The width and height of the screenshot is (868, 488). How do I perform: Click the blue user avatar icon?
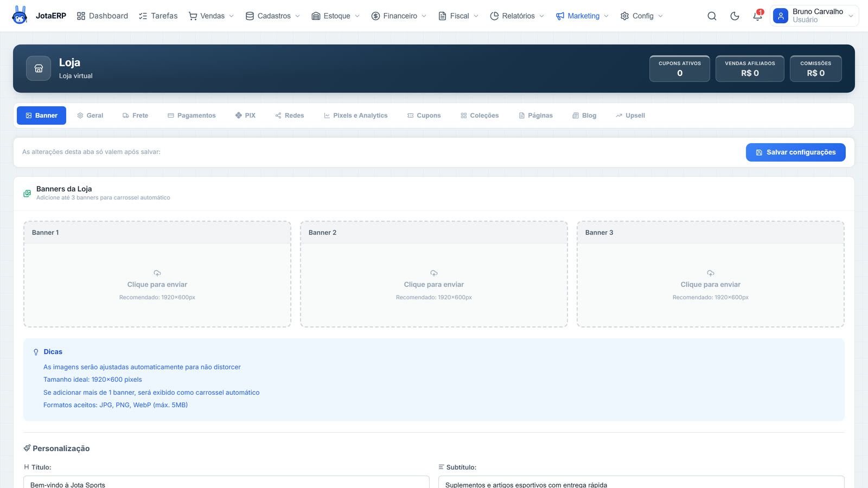(780, 16)
